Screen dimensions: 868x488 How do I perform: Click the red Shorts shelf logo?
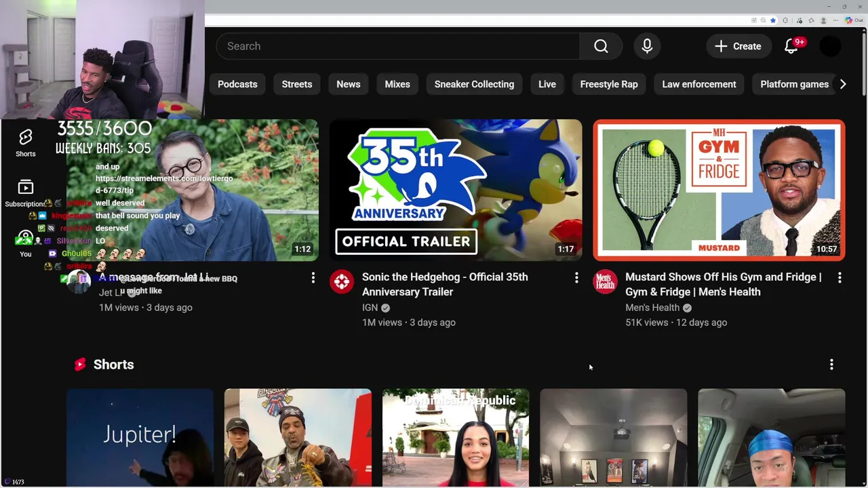pos(80,365)
